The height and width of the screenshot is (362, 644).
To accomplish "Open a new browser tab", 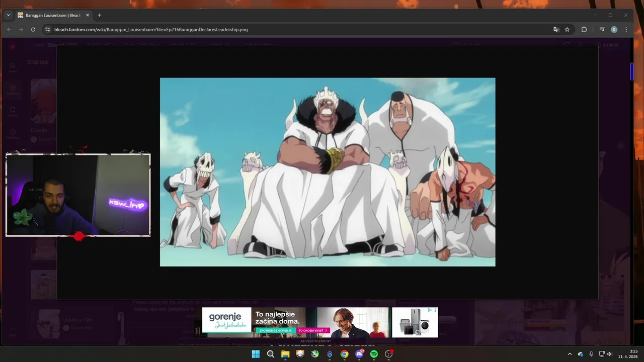I will [100, 15].
